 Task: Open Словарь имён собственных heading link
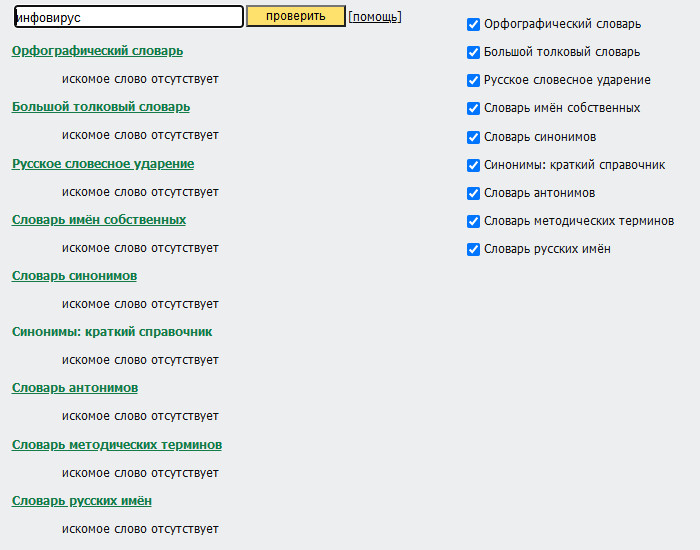(x=99, y=220)
